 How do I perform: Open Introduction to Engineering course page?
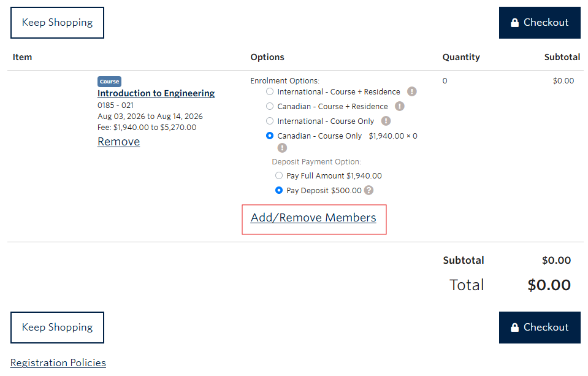[x=155, y=93]
